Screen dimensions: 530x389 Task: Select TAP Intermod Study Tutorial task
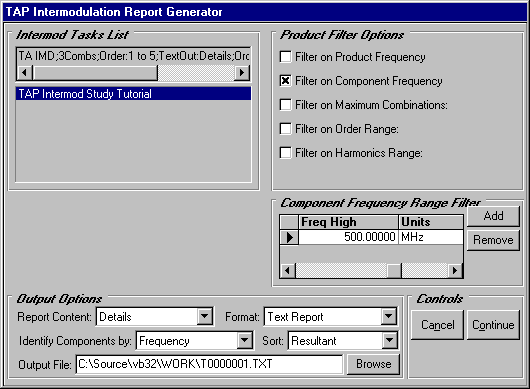[x=134, y=94]
